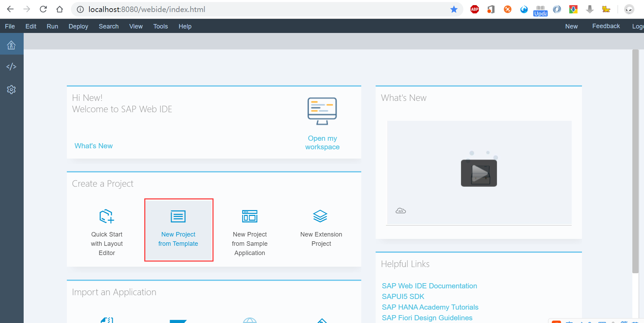This screenshot has height=323, width=644.
Task: Click the cloud code icon under video
Action: click(401, 211)
